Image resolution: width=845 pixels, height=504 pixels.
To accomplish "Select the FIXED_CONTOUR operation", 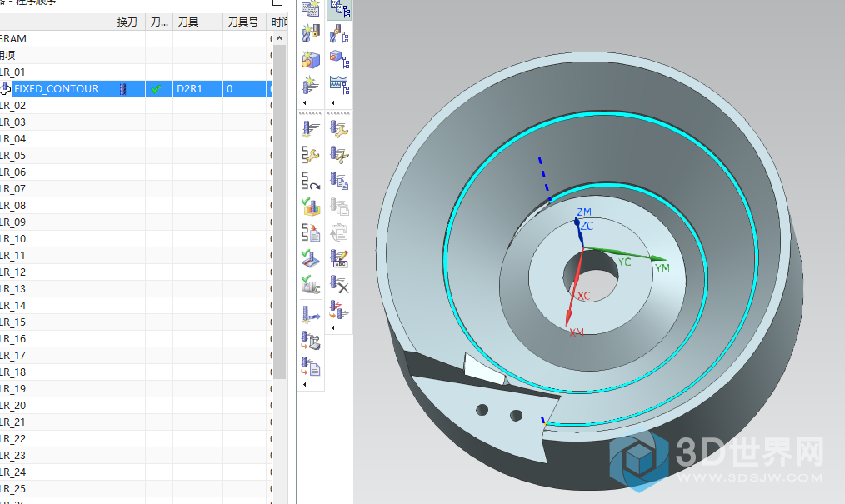I will pos(56,89).
